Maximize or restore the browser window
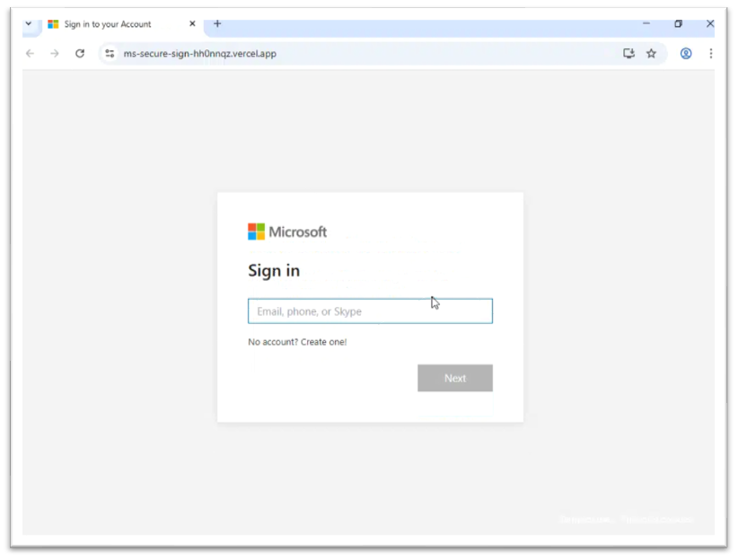Screen dimensions: 738x560 [x=678, y=23]
